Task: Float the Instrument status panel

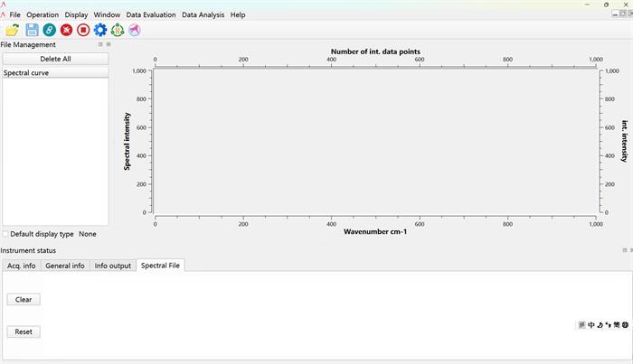Action: tap(625, 250)
